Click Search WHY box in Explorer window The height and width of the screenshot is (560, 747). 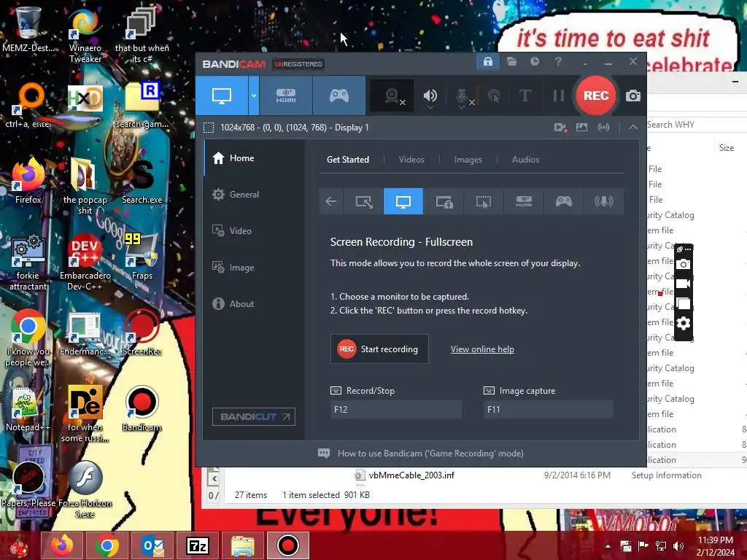(x=695, y=125)
